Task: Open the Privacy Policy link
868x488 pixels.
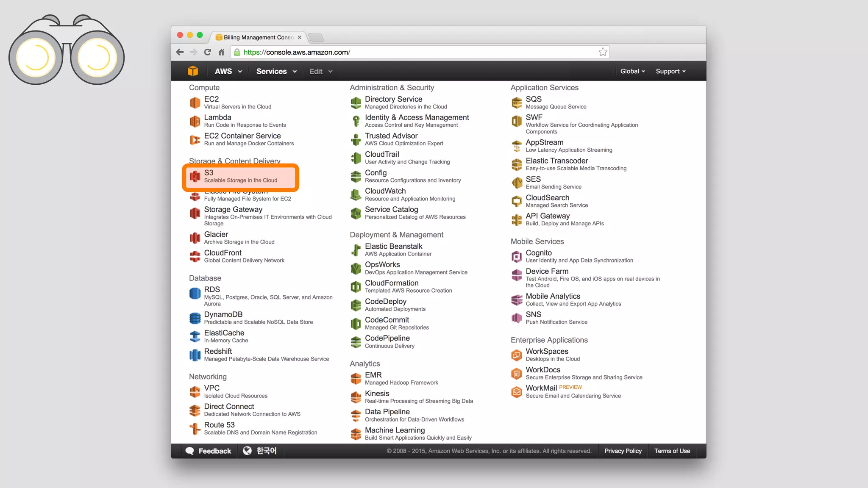Action: (623, 451)
